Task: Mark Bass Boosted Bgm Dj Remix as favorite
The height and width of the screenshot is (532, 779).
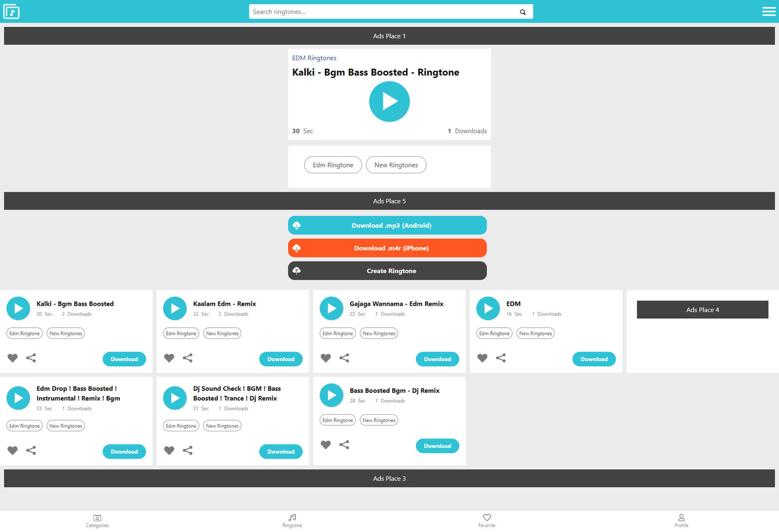Action: pos(325,444)
